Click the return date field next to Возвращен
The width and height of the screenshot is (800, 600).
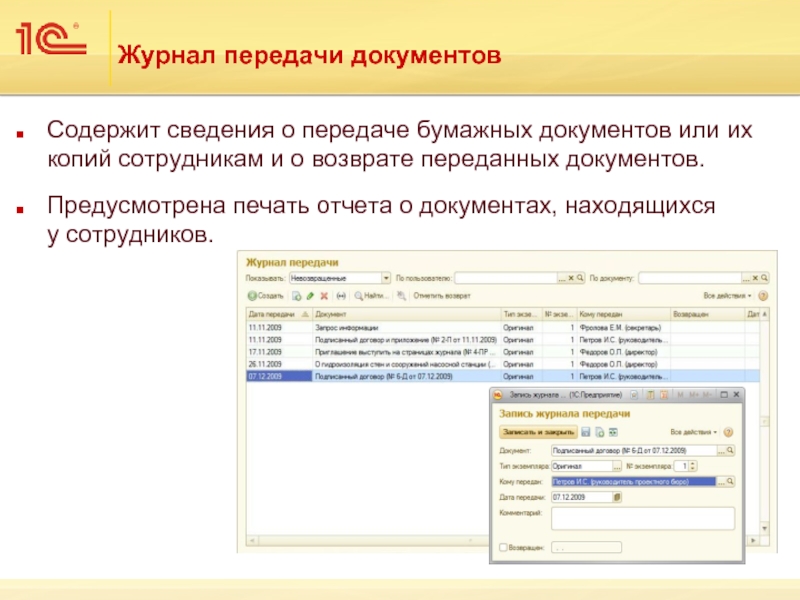586,547
